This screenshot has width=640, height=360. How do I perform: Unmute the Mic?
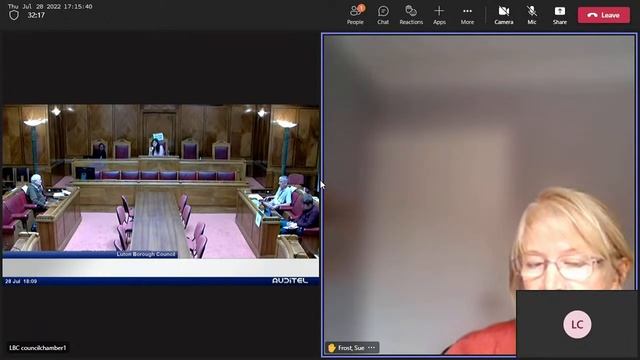pyautogui.click(x=531, y=15)
